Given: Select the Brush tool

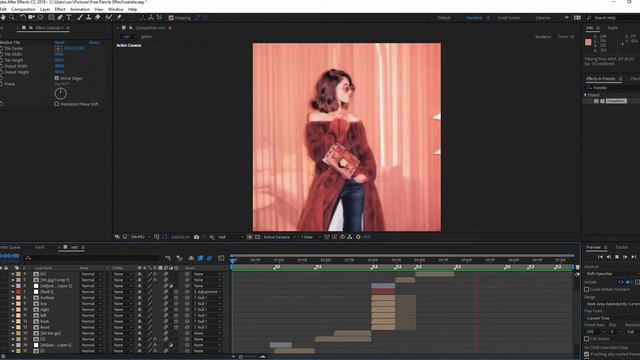Looking at the screenshot, I should coord(80,18).
